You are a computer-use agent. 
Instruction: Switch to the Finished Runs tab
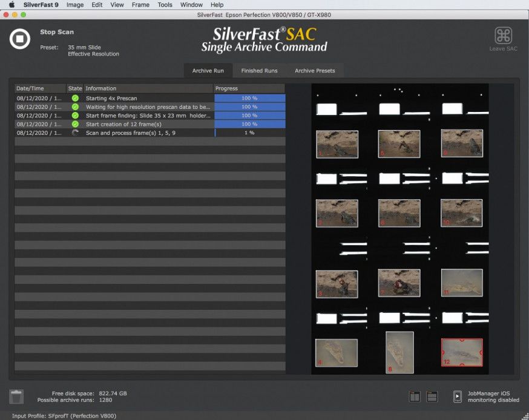point(259,71)
